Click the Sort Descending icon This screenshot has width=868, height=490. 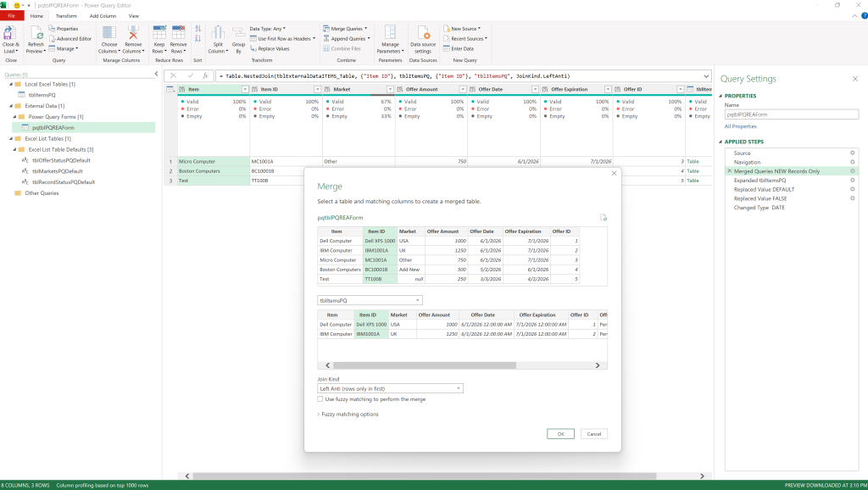click(198, 38)
